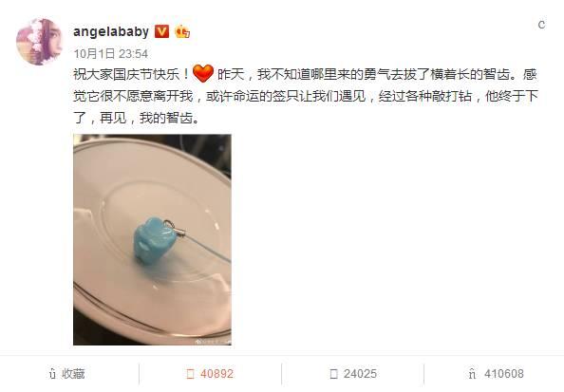Click the angelababy username link

point(111,32)
